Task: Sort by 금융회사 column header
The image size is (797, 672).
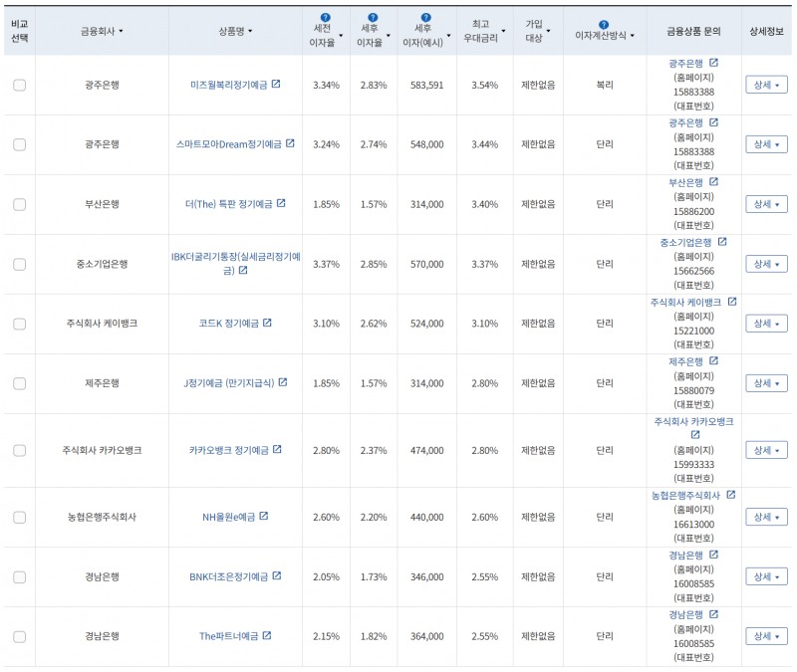Action: (102, 31)
